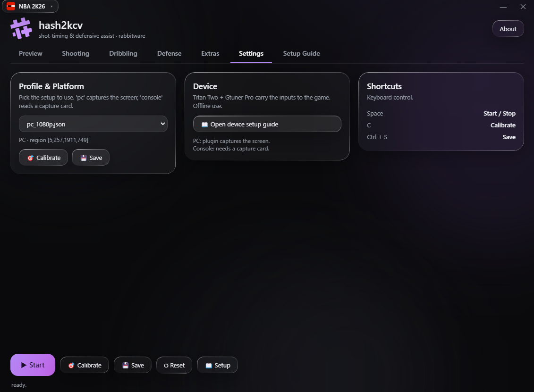534x392 pixels.
Task: Click the 'Calibrate' shortcut action text
Action: click(503, 125)
